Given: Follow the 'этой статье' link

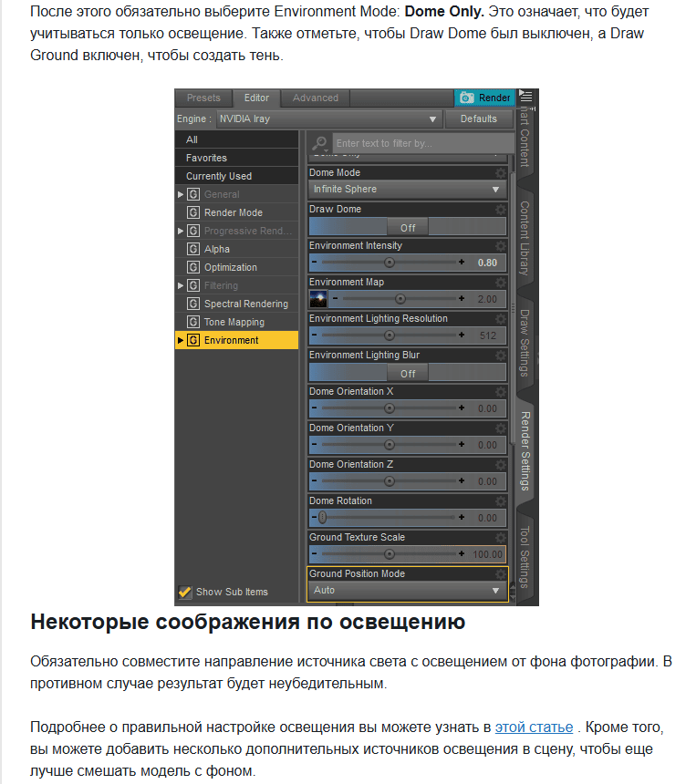Looking at the screenshot, I should coord(534,727).
